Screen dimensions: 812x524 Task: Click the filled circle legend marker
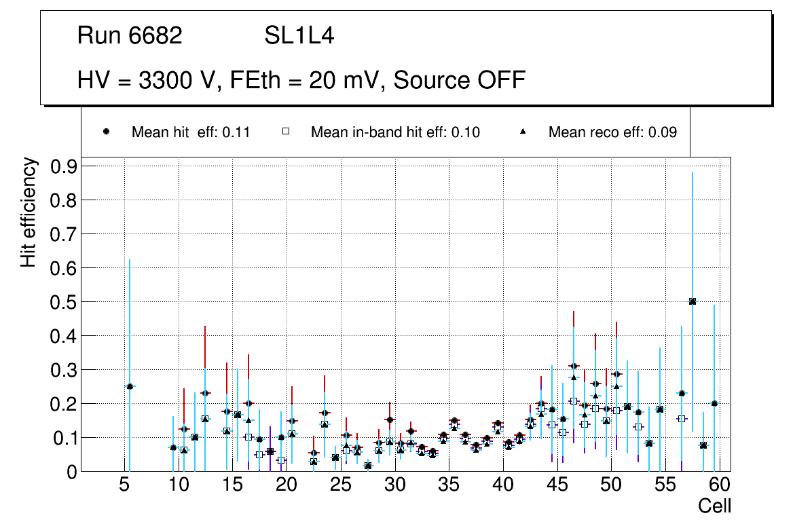(x=106, y=132)
